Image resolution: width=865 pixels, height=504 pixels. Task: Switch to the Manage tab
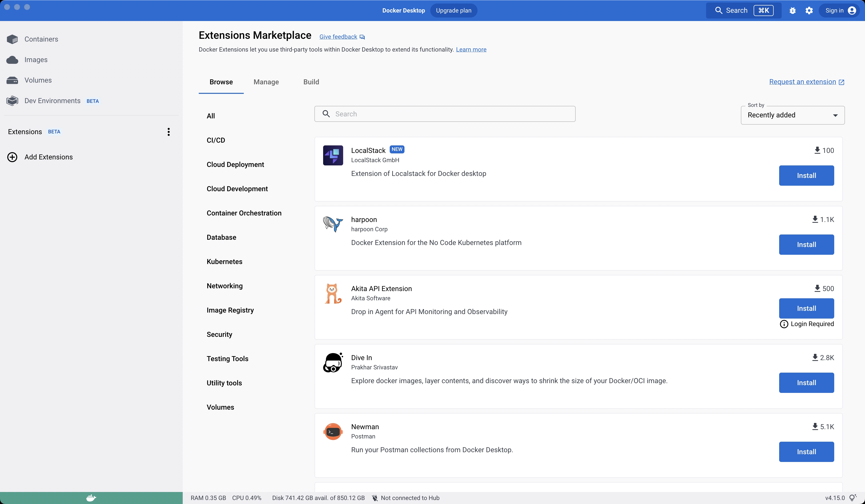click(266, 82)
